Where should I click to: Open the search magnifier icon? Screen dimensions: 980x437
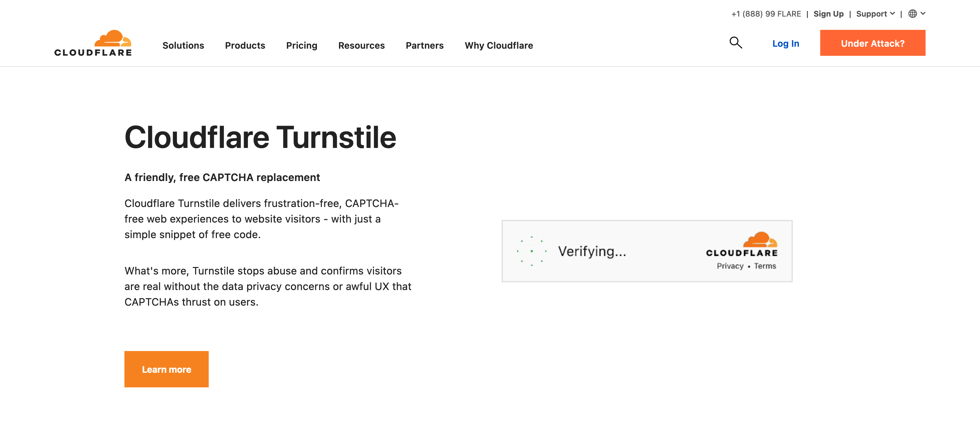click(x=735, y=43)
